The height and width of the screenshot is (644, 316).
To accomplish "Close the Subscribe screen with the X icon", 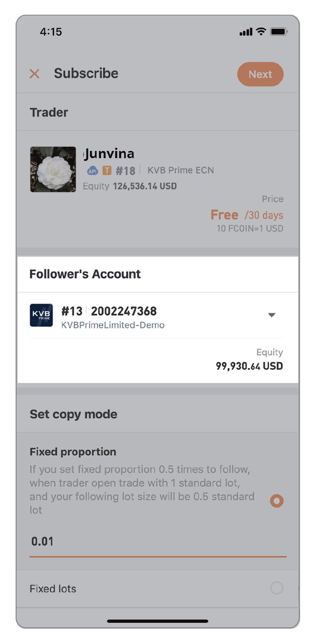I will pos(35,74).
